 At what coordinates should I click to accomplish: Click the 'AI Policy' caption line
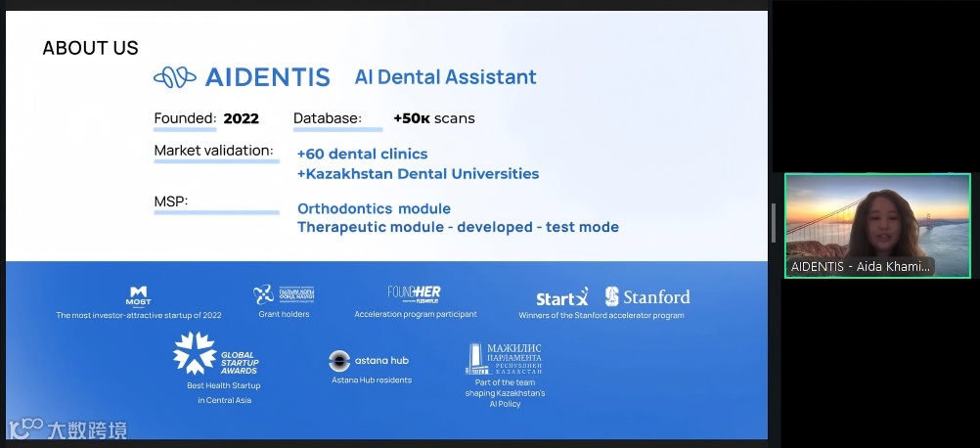tap(505, 404)
